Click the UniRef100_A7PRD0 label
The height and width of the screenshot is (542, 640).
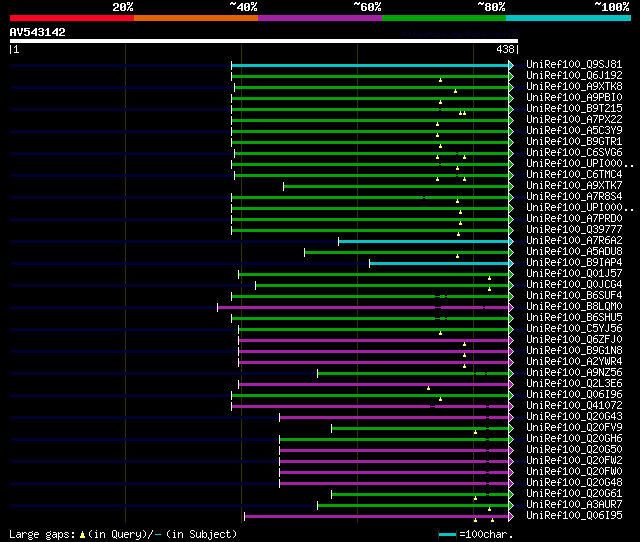(x=574, y=219)
